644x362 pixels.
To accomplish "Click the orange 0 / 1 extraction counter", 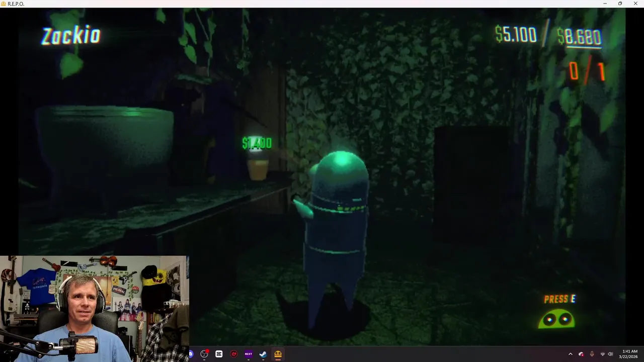I will pos(587,72).
